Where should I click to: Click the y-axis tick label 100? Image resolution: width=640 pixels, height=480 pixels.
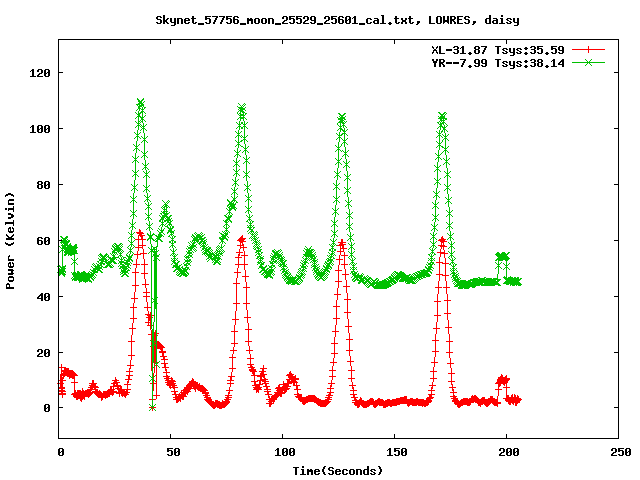tap(40, 129)
